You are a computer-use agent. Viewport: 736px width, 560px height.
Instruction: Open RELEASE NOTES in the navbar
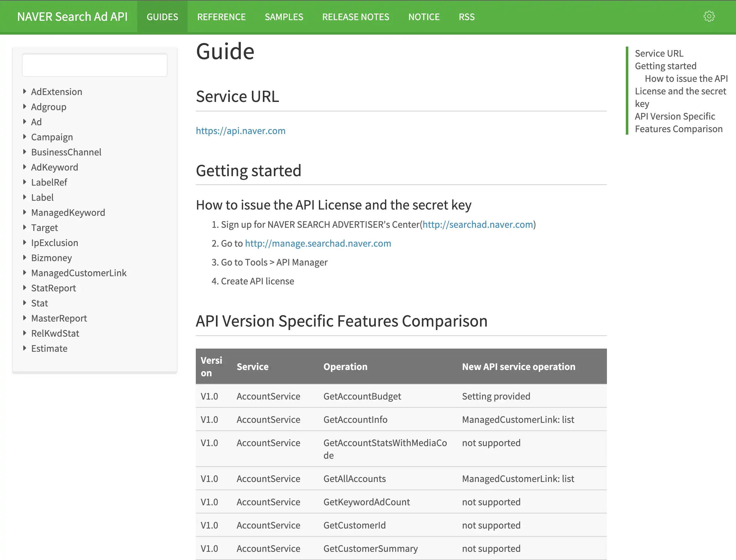click(x=355, y=17)
